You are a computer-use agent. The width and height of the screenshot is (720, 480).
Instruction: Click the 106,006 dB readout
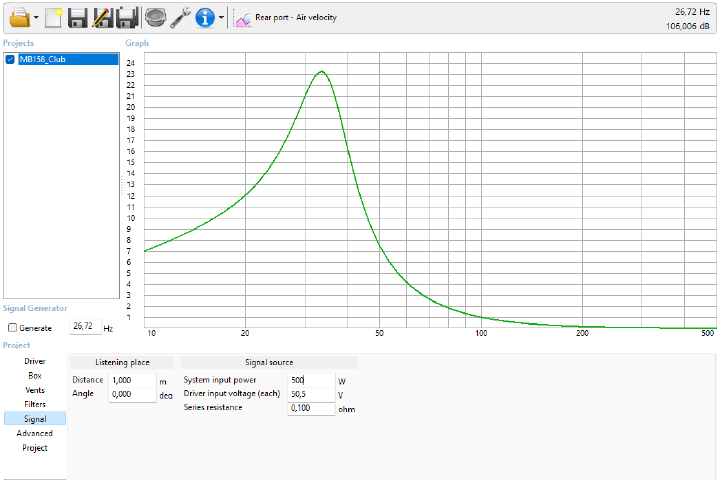click(688, 26)
